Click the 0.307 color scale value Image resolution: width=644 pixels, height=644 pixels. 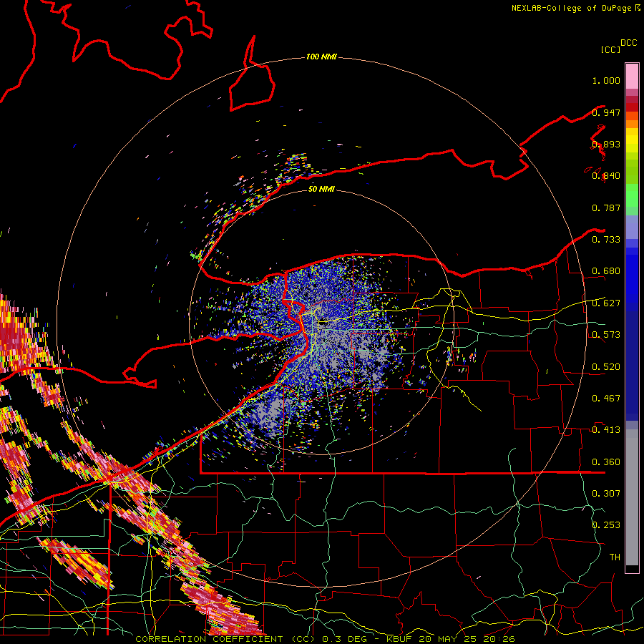(606, 493)
